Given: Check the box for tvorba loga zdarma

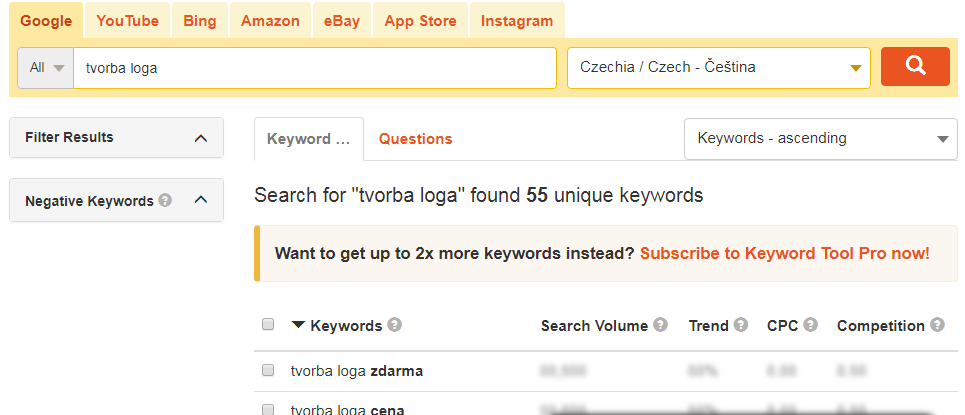Looking at the screenshot, I should coord(268,371).
